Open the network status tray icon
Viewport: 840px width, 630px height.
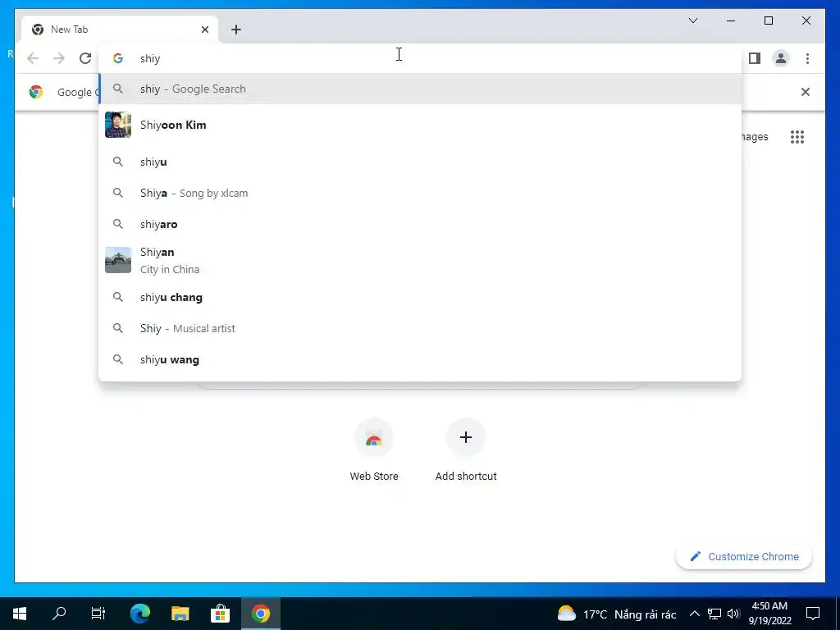(714, 614)
